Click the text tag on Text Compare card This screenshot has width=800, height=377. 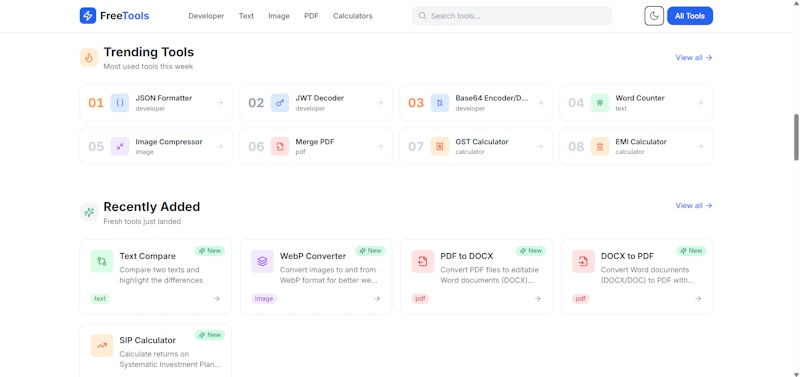tap(100, 298)
